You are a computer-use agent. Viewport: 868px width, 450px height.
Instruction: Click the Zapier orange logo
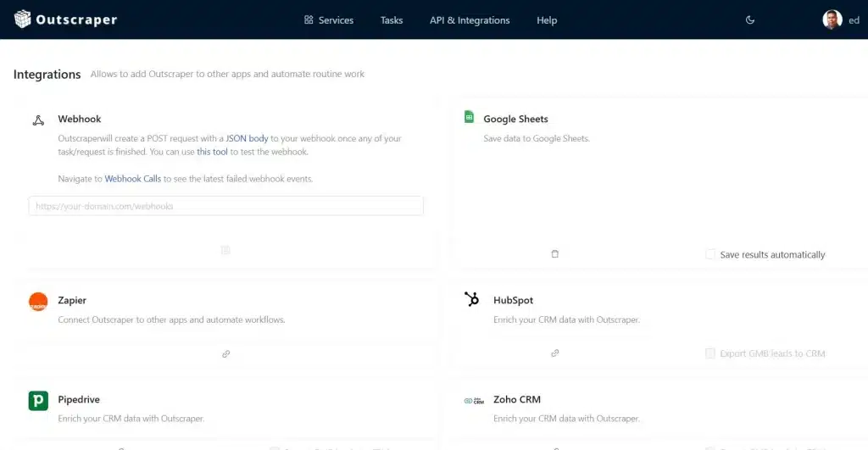(x=38, y=302)
